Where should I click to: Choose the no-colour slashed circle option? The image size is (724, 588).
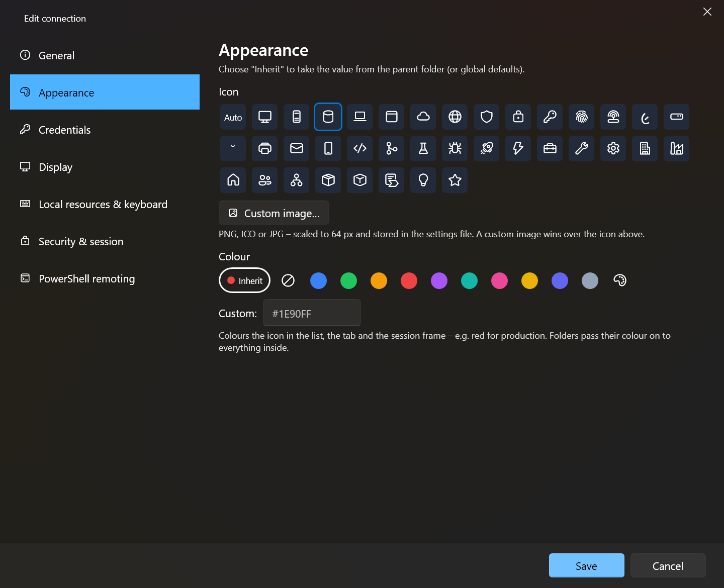pos(288,280)
